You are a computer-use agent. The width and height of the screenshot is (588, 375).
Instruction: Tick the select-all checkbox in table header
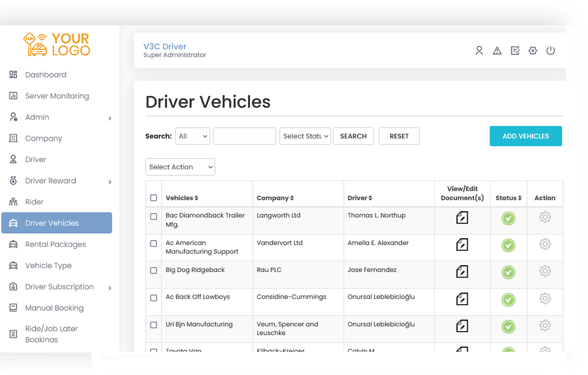(153, 198)
